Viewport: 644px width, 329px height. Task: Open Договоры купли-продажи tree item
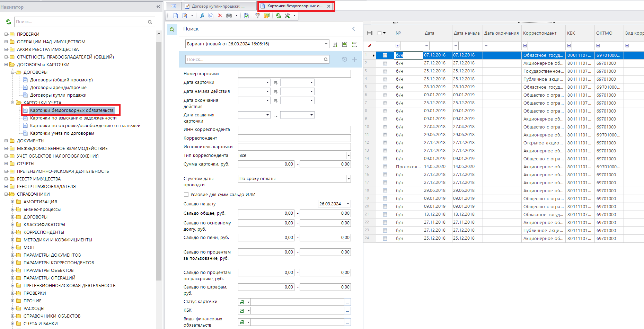coord(58,95)
